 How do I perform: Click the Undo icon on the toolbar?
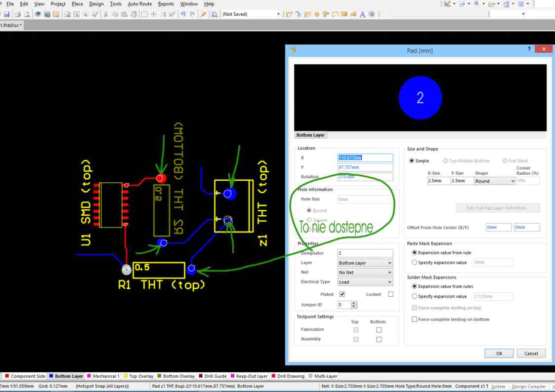pos(183,14)
